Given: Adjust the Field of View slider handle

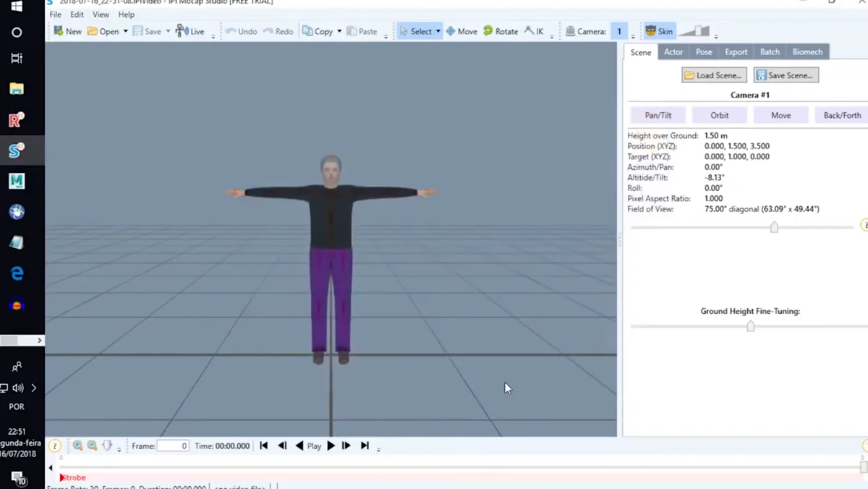Looking at the screenshot, I should (x=774, y=227).
